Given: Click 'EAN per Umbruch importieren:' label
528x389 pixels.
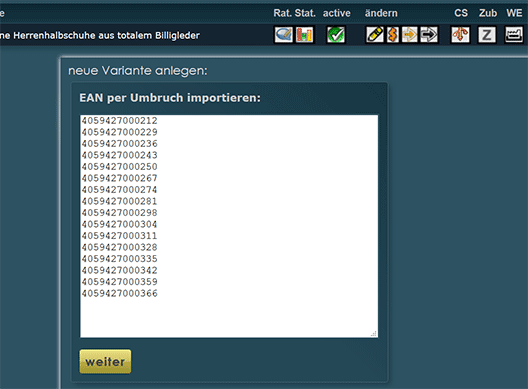Looking at the screenshot, I should pos(170,98).
